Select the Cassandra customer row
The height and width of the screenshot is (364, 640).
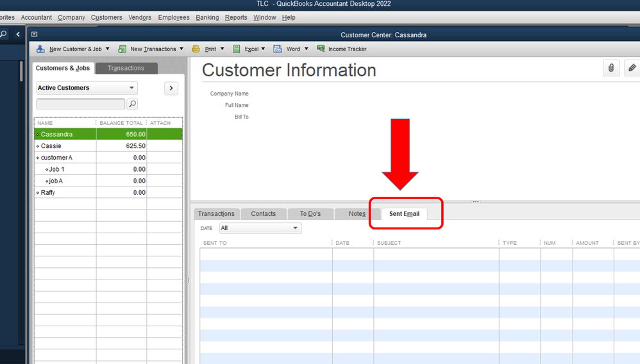click(108, 134)
